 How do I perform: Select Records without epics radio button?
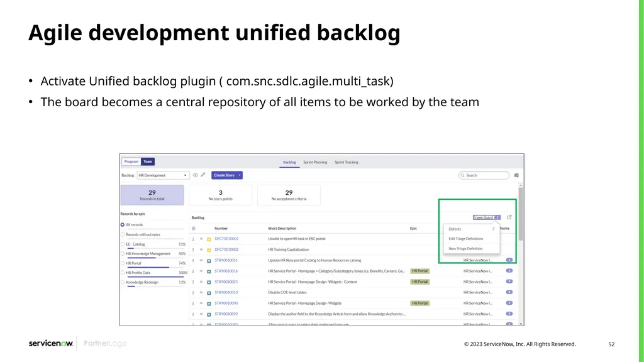123,234
